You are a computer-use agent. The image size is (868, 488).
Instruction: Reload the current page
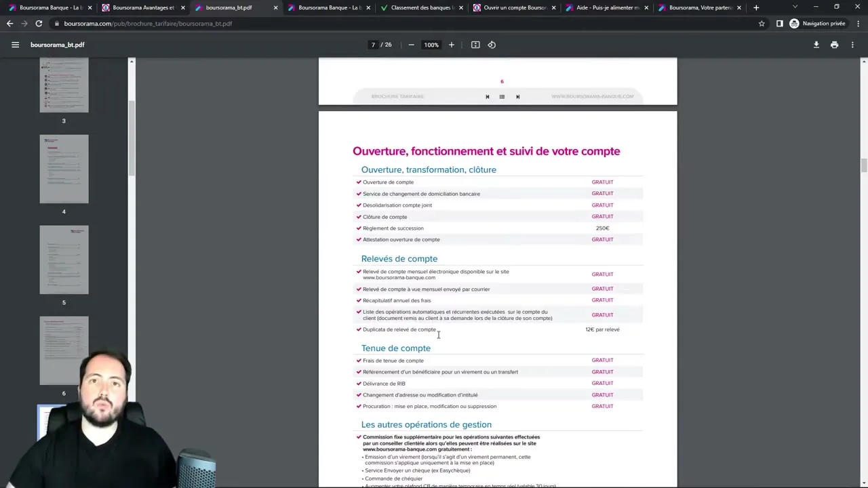(39, 23)
